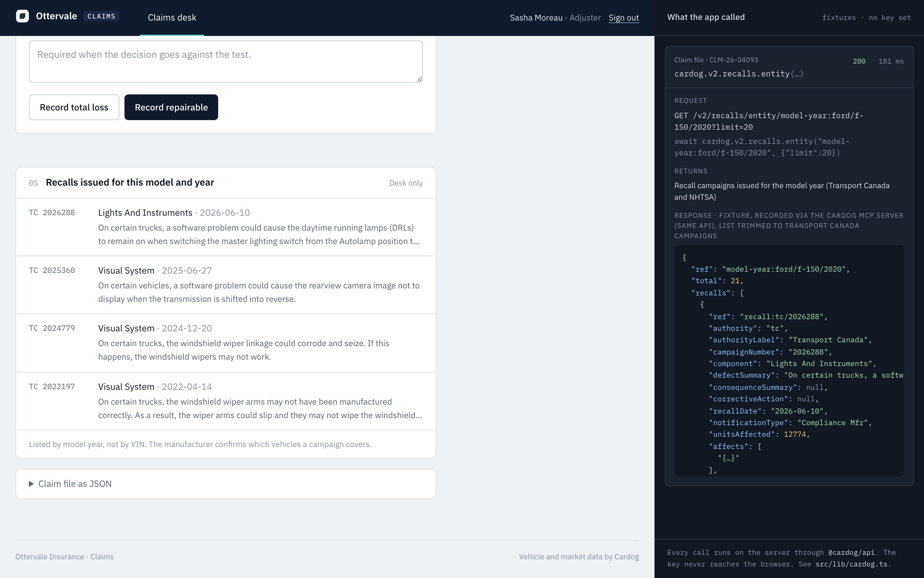Screen dimensions: 924x578
Task: Click the Visual System 2024-12-20 heading
Action: (155, 328)
